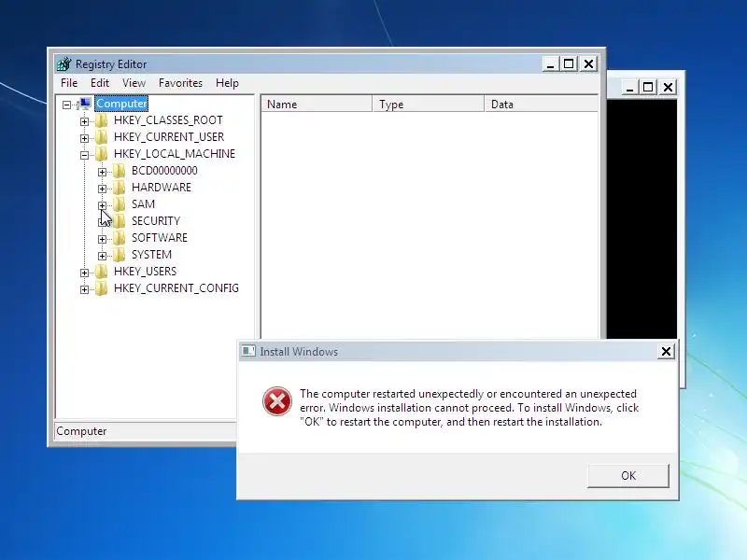Open the Help menu
Screen dimensions: 747x560
[227, 83]
